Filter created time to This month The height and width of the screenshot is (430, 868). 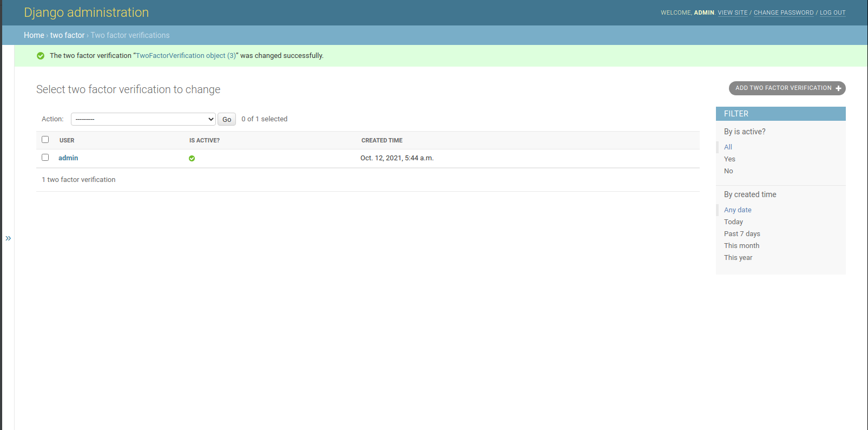(741, 246)
